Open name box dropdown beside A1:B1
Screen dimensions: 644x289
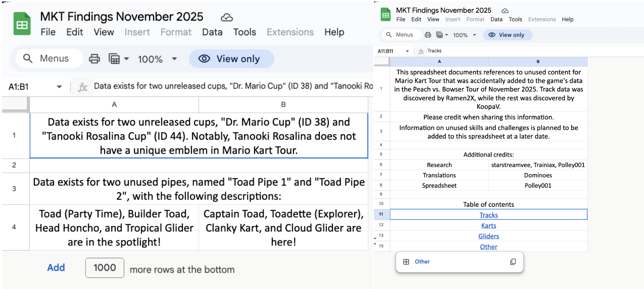[59, 87]
